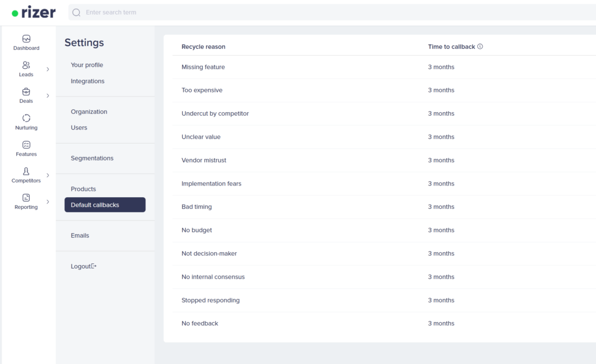The height and width of the screenshot is (364, 596).
Task: Select the Reporting document icon
Action: click(x=26, y=198)
